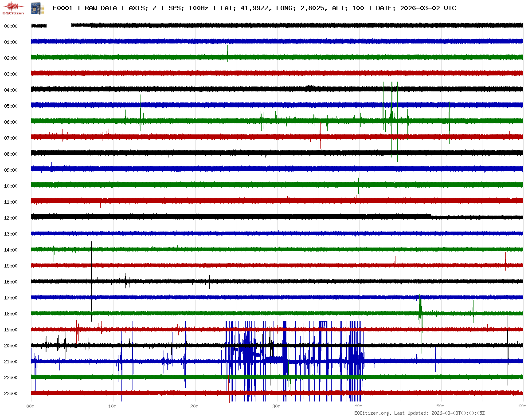Click the 60m time axis marker
The image size is (532, 417).
522,406
